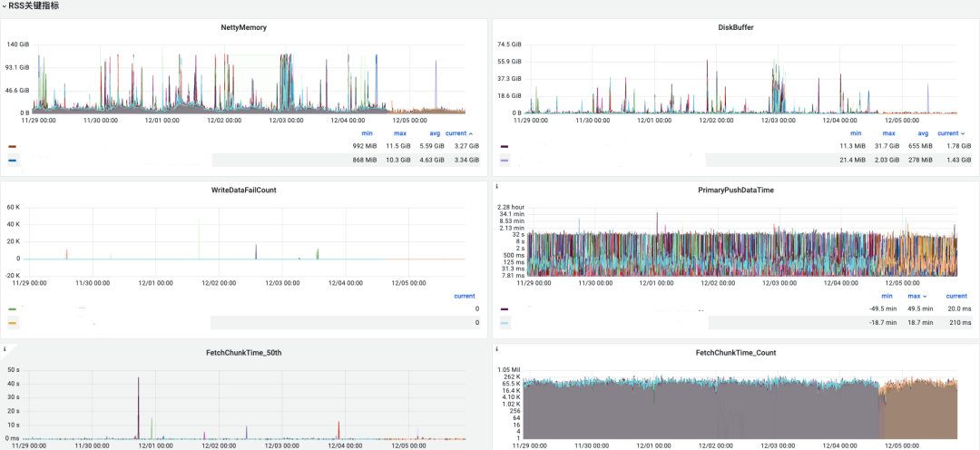Open the WriteDataFailCount panel title menu

pos(244,190)
